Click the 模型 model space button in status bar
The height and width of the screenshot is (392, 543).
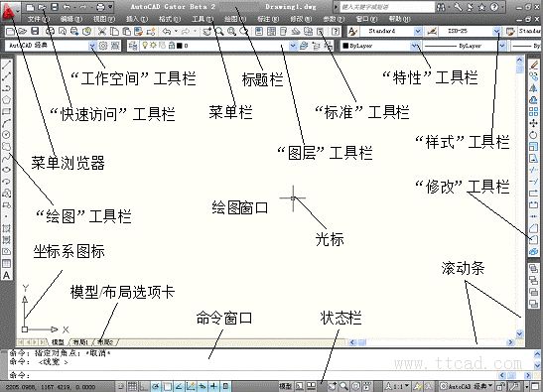(x=285, y=386)
